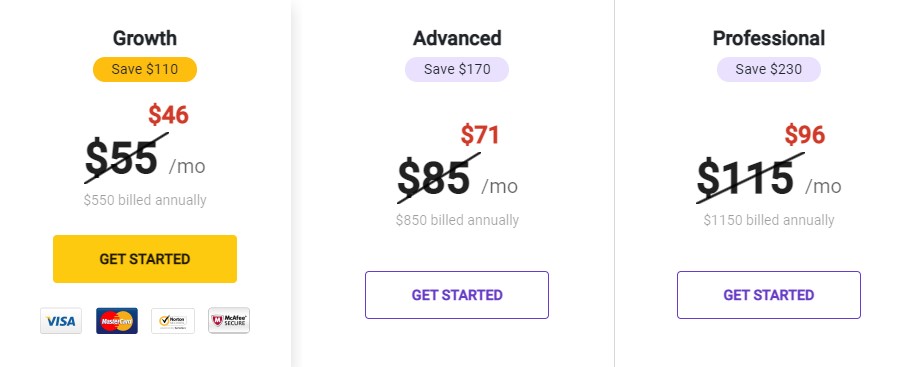Click the Save $110 yellow badge
922x367 pixels.
pos(145,69)
